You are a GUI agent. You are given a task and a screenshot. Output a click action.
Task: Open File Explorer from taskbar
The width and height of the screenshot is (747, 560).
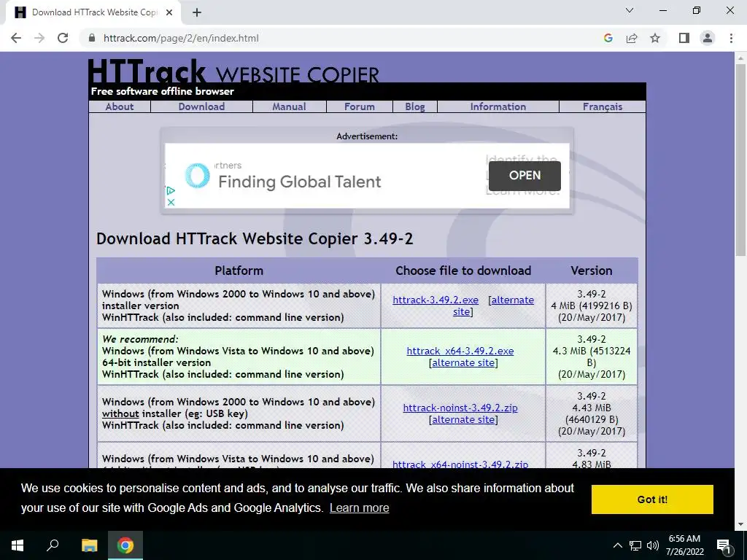click(x=89, y=545)
